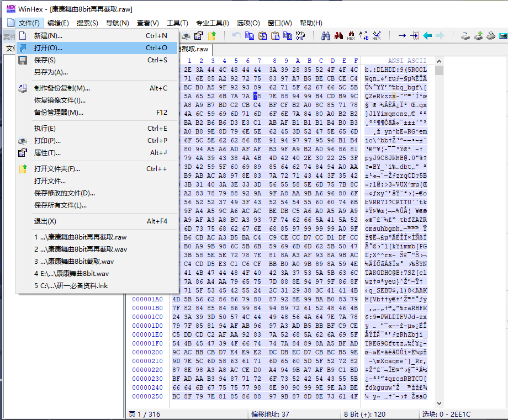Viewport: 508px width, 420px height.
Task: Click status bar 偏移地址: 37
Action: [270, 414]
